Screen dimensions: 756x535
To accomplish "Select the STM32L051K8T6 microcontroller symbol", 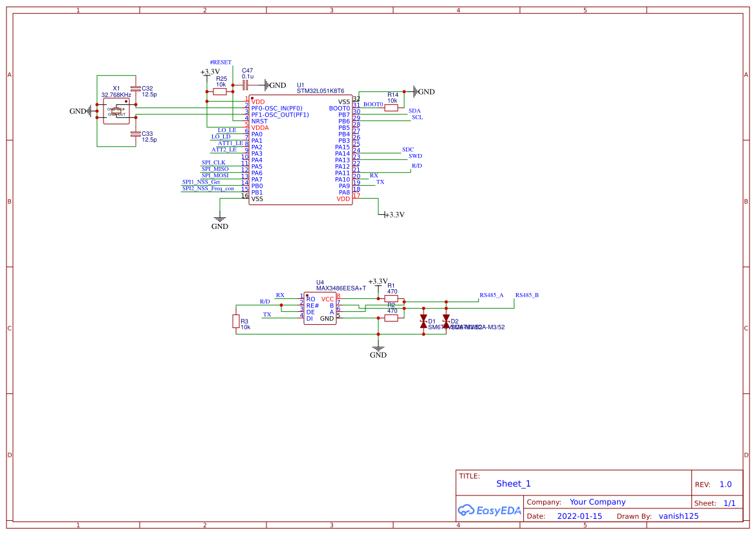I will tap(301, 149).
